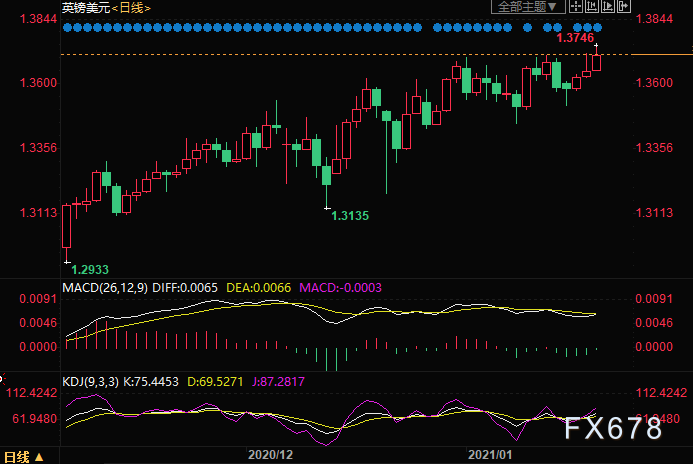Click the 2021/01 date axis label
This screenshot has width=693, height=464.
tap(490, 455)
